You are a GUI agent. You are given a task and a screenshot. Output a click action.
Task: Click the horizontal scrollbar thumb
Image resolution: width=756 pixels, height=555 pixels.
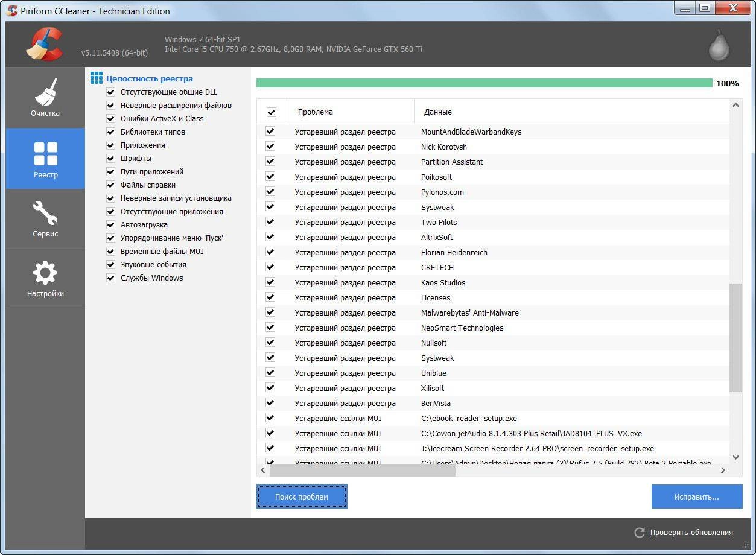[x=362, y=470]
